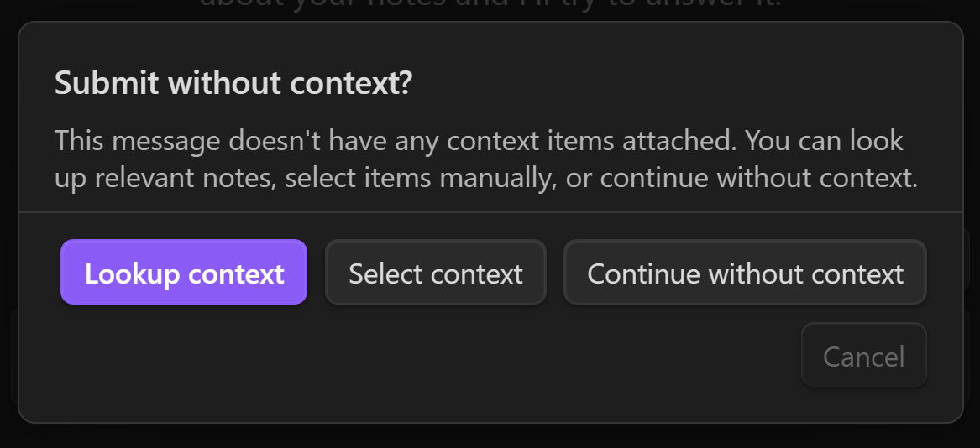
Task: Proceed without adding any context items
Action: tap(745, 273)
